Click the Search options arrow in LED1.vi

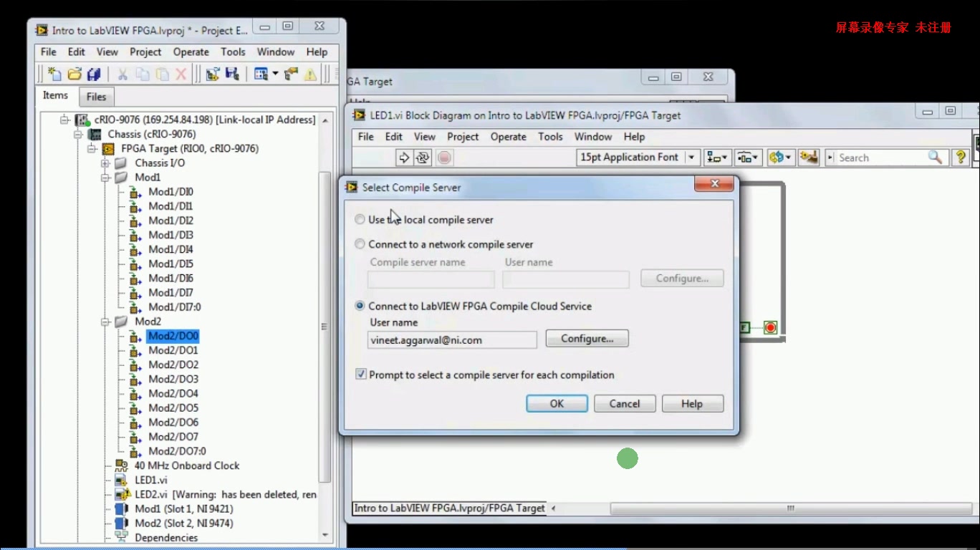(x=830, y=158)
